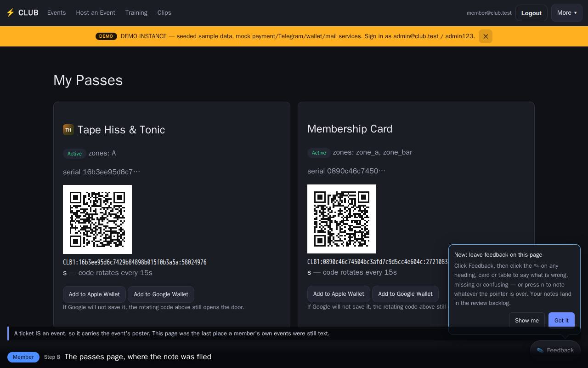
Task: Add Membership Card to Google Wallet
Action: tap(405, 294)
